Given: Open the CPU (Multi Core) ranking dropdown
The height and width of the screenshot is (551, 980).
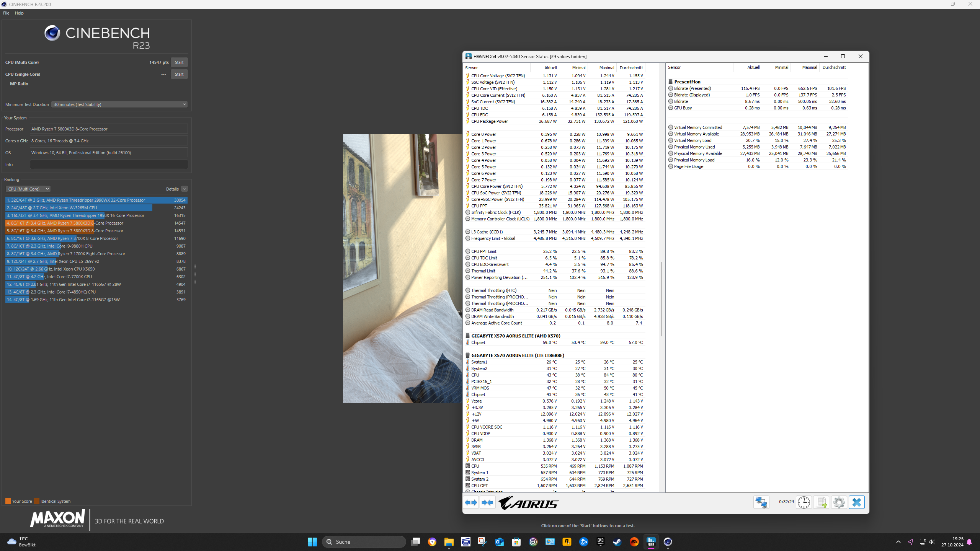Looking at the screenshot, I should (x=28, y=189).
